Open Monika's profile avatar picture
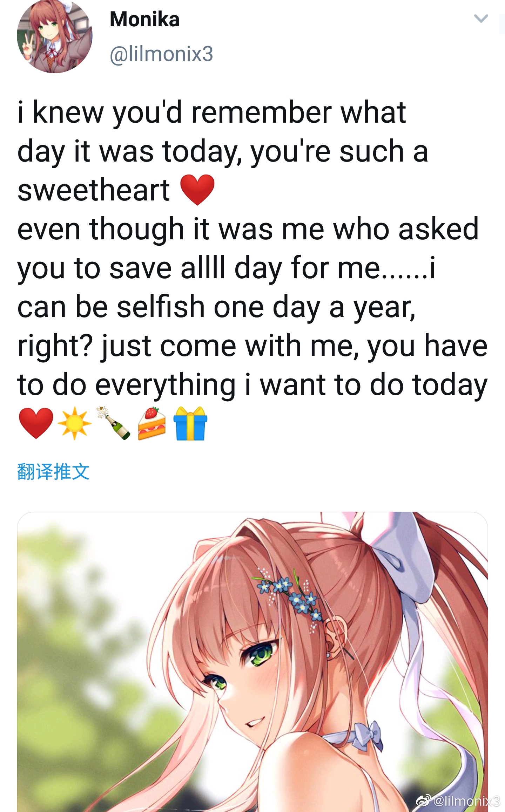505x812 pixels. coord(54,36)
